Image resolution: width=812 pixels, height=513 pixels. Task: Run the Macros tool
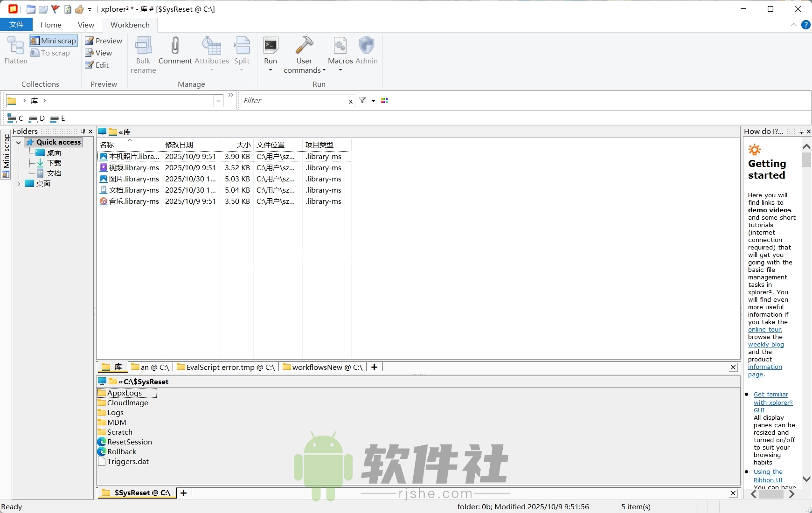pos(340,51)
